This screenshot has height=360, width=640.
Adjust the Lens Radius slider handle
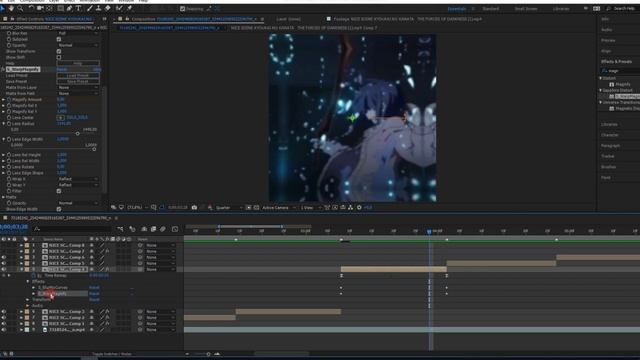pyautogui.click(x=78, y=133)
